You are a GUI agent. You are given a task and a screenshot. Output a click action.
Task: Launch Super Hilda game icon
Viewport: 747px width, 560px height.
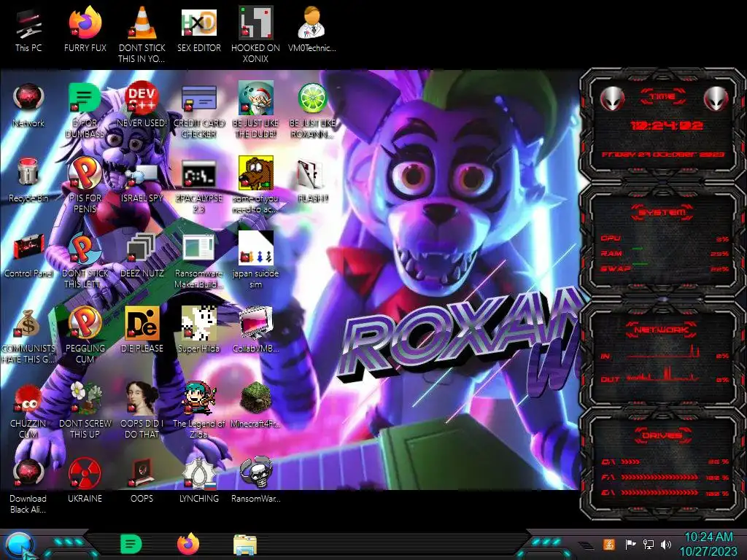tap(198, 330)
